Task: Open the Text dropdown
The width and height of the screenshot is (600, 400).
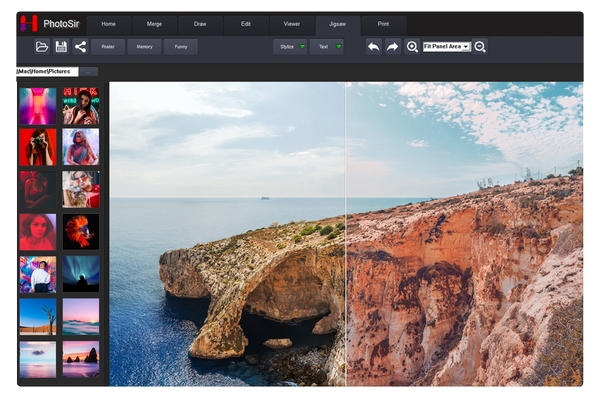Action: pyautogui.click(x=326, y=46)
